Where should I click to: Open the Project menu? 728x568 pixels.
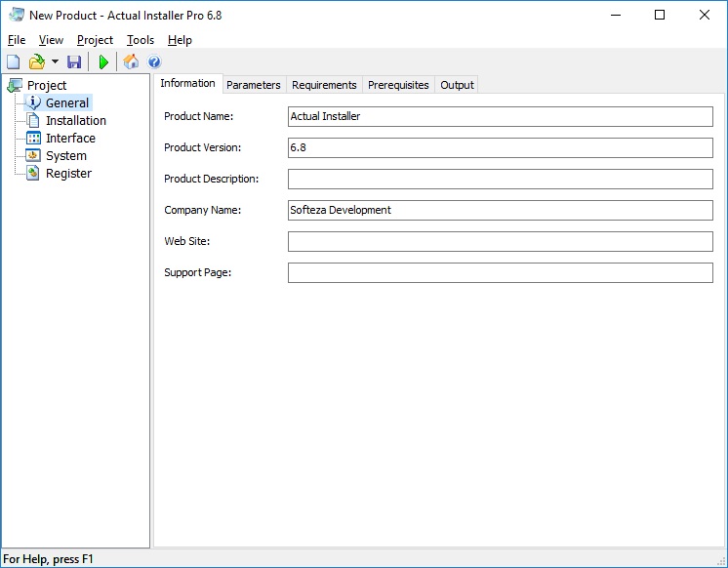coord(96,40)
